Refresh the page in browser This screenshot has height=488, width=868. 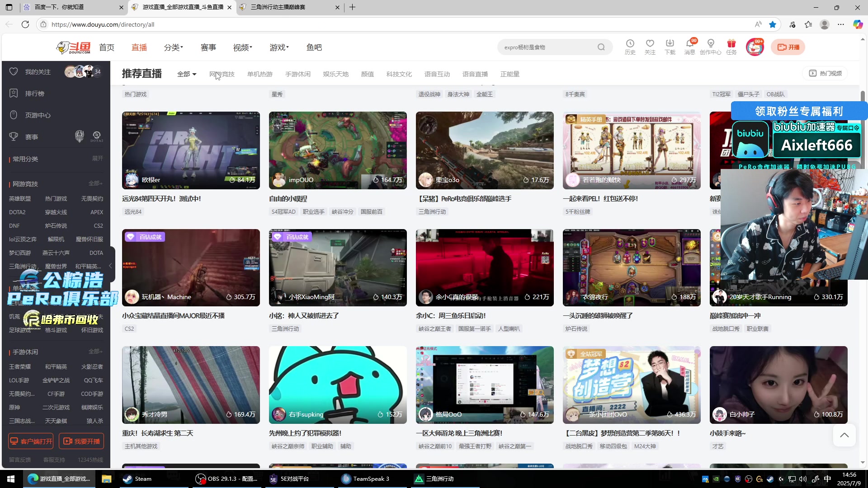pos(25,24)
